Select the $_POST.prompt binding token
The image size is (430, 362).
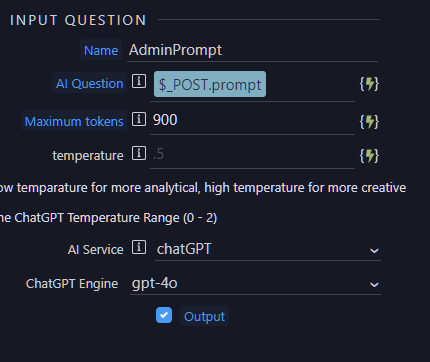pyautogui.click(x=210, y=84)
